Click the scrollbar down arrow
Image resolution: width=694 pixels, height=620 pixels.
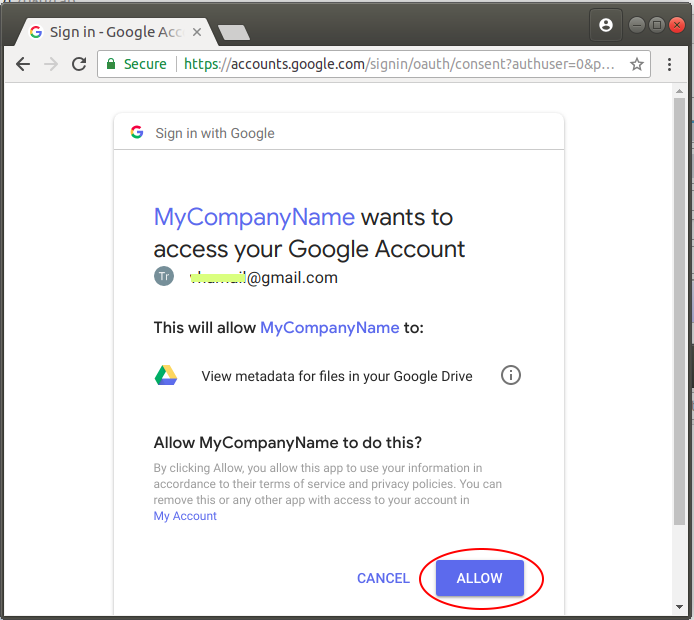[x=679, y=607]
